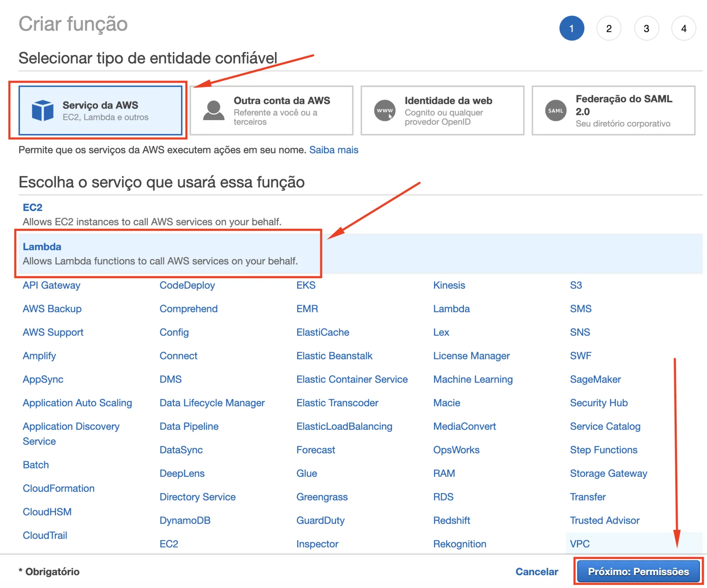Choose Federação do SAML 2.0 card
The width and height of the screenshot is (707, 588).
(613, 111)
